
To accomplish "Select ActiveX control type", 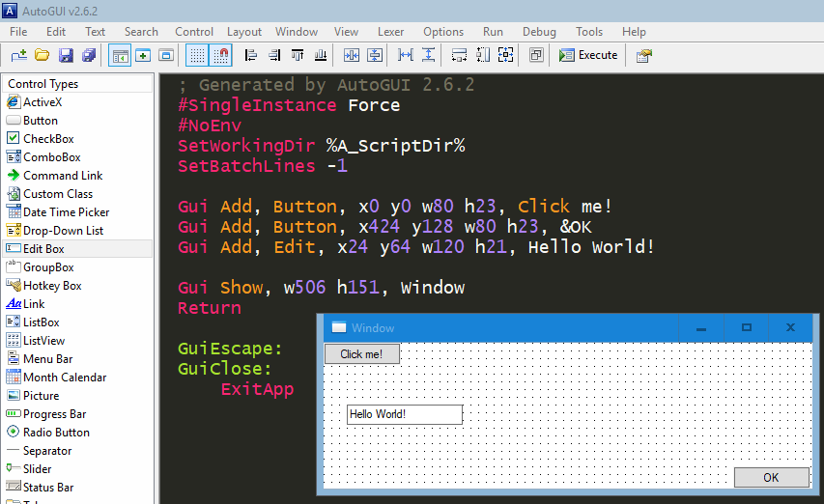I will coord(78,101).
